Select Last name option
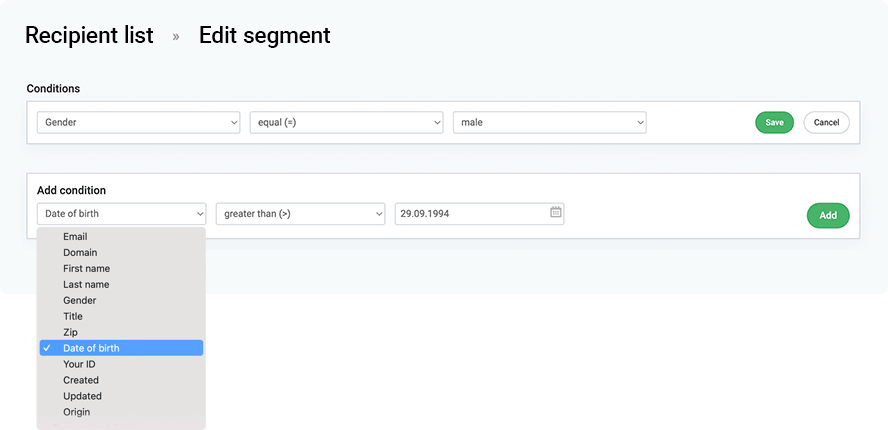888x430 pixels. (121, 284)
